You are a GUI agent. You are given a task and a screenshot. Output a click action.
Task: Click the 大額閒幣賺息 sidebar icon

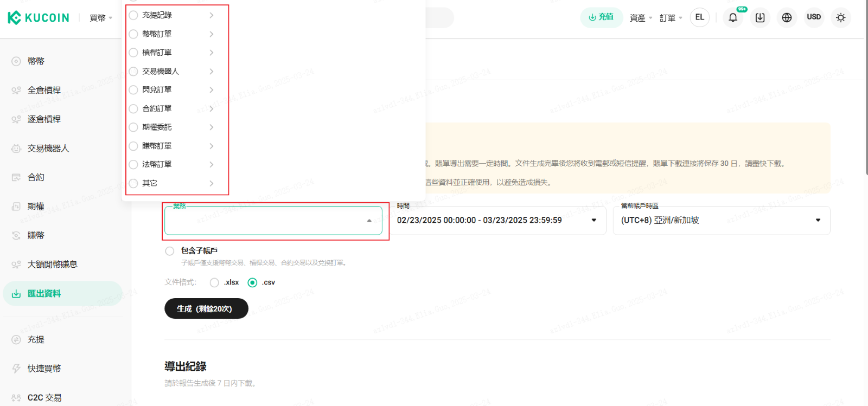point(16,265)
